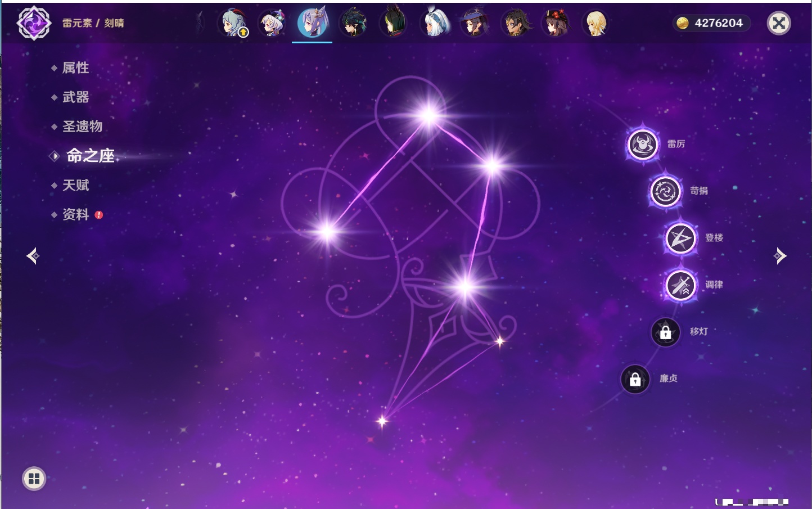Open the 苛捐 constellation node icon
The image size is (812, 509).
[665, 191]
